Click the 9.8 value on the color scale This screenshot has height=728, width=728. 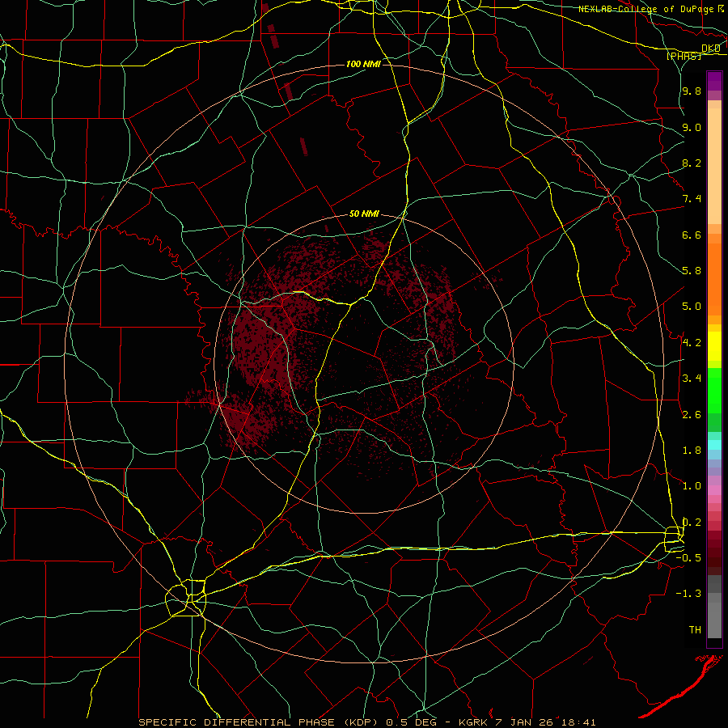[692, 91]
